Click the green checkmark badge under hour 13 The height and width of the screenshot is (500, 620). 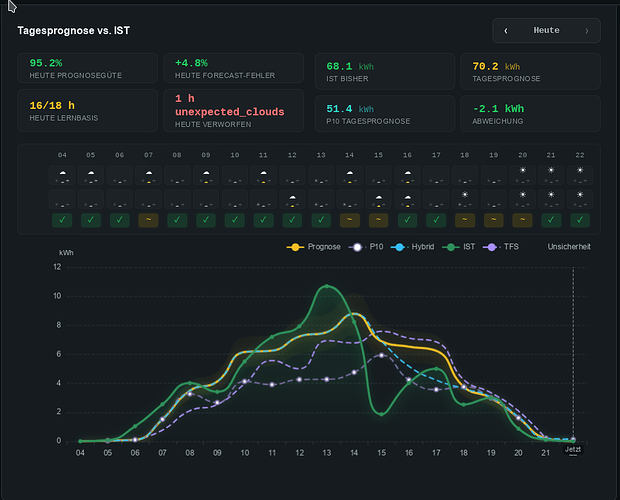click(321, 220)
